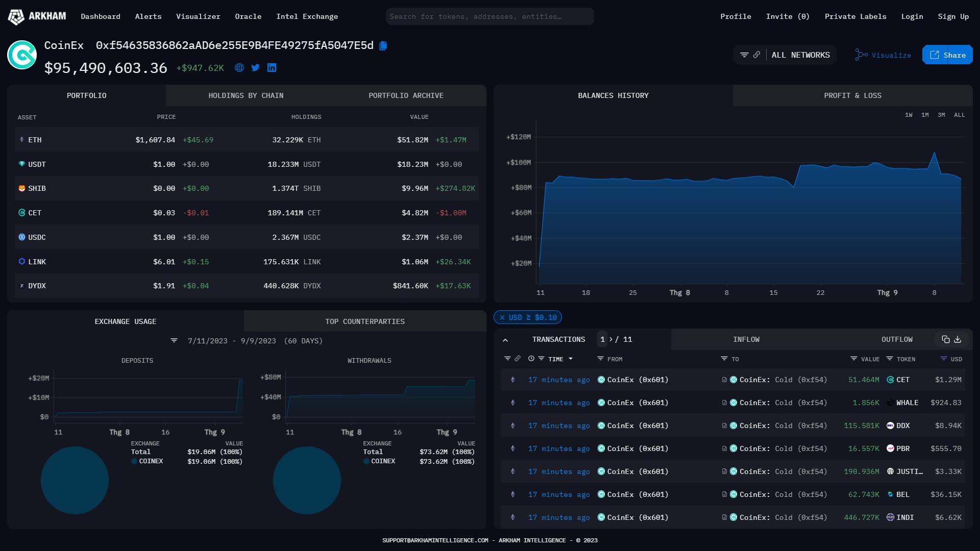980x551 pixels.
Task: Click the Arkham logo in the header
Action: tap(37, 16)
